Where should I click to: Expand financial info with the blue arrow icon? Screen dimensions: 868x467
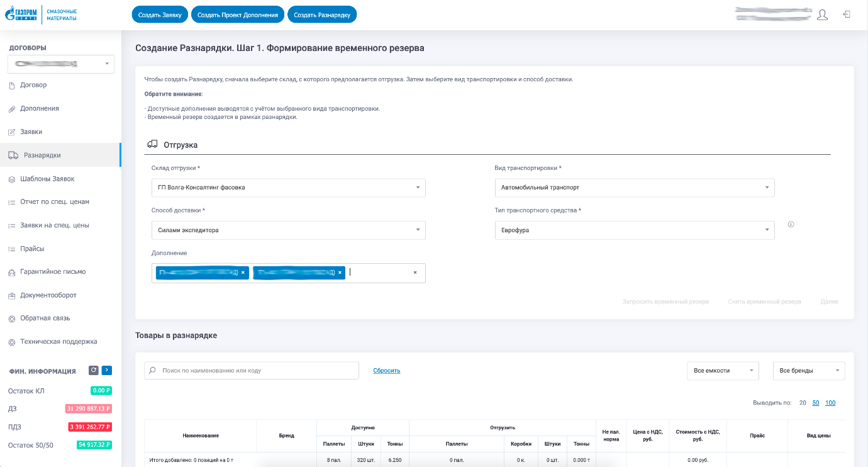pyautogui.click(x=107, y=370)
